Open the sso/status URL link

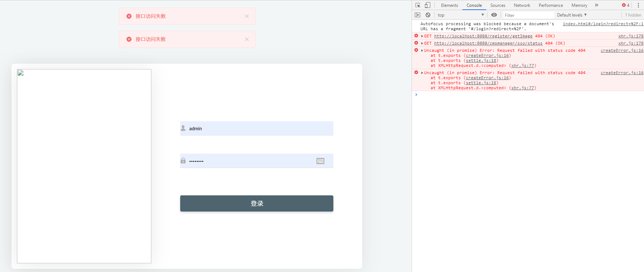point(488,43)
